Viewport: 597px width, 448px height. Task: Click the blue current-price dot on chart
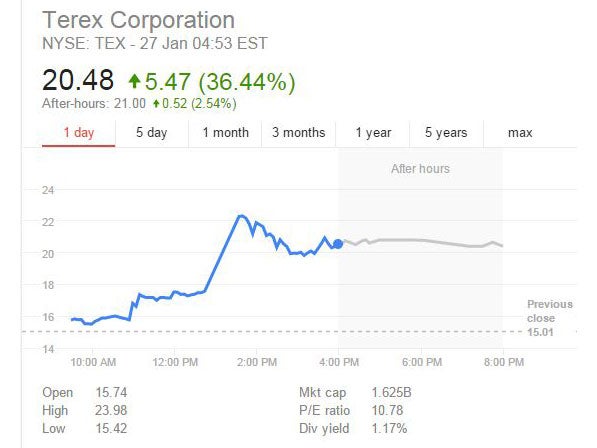point(338,244)
